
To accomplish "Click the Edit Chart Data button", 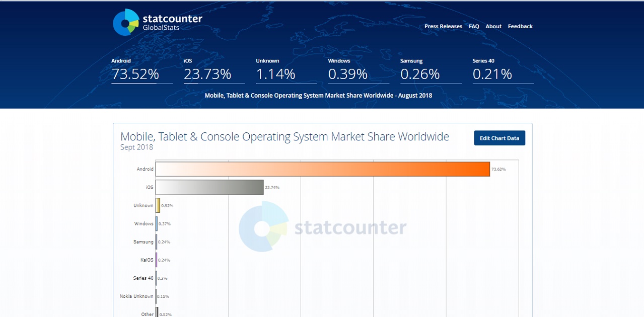I will click(499, 138).
